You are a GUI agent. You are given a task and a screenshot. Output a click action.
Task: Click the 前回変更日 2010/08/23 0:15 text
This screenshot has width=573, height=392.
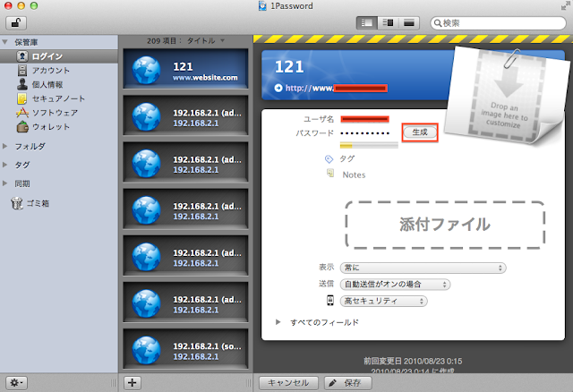413,362
